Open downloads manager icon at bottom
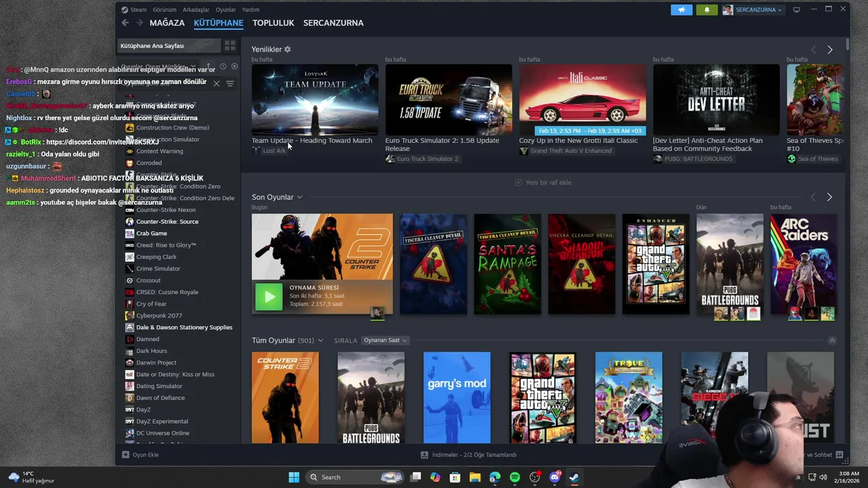 (425, 455)
